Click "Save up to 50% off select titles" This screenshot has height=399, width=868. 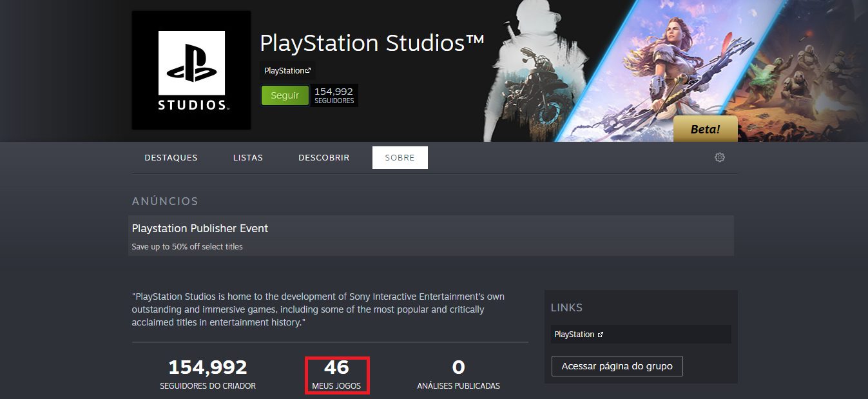[187, 246]
